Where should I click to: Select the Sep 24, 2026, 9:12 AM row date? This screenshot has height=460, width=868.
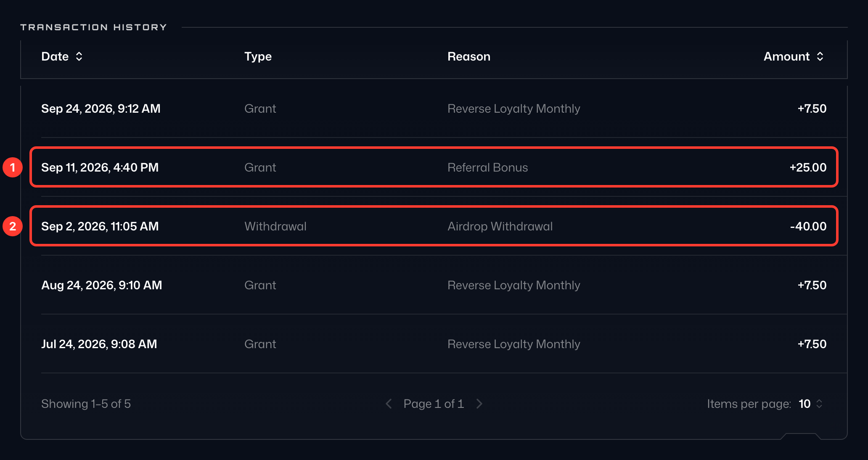[101, 108]
